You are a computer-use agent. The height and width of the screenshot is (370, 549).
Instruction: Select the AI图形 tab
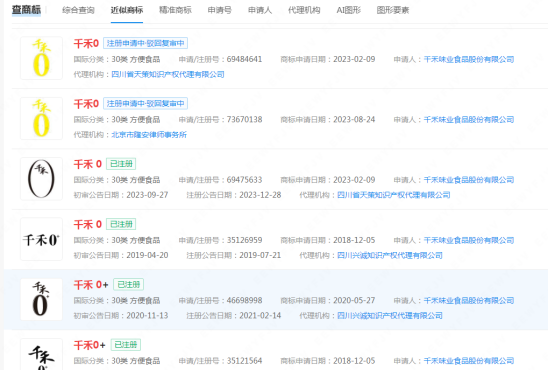click(x=348, y=10)
